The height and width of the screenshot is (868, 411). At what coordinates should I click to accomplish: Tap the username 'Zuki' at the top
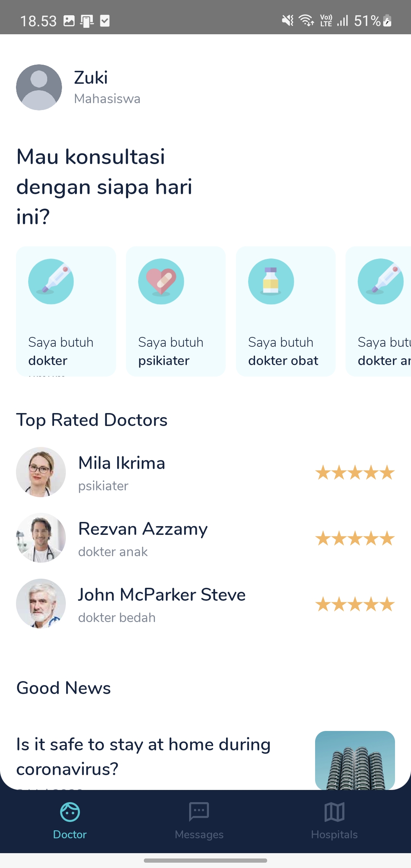click(90, 77)
